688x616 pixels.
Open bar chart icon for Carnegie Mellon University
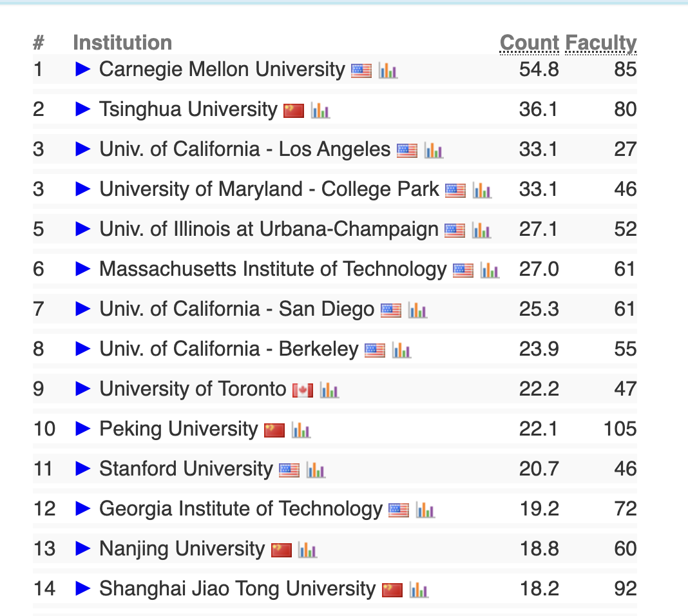pyautogui.click(x=388, y=70)
